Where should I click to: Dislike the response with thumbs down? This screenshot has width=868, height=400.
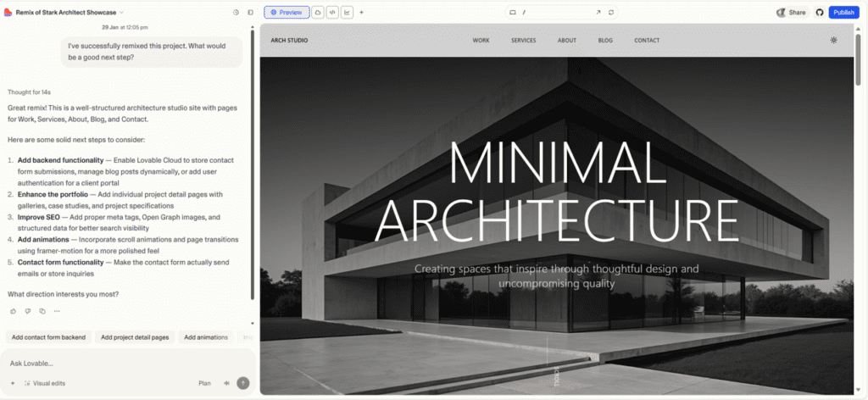pos(28,311)
